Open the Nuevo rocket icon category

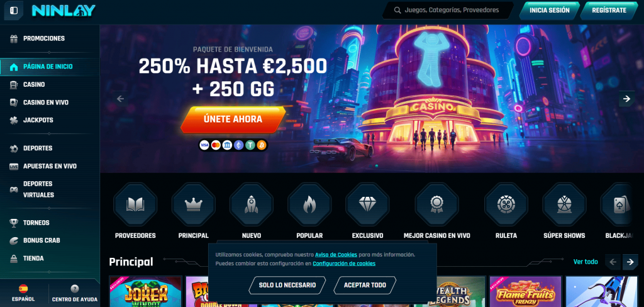pos(252,204)
